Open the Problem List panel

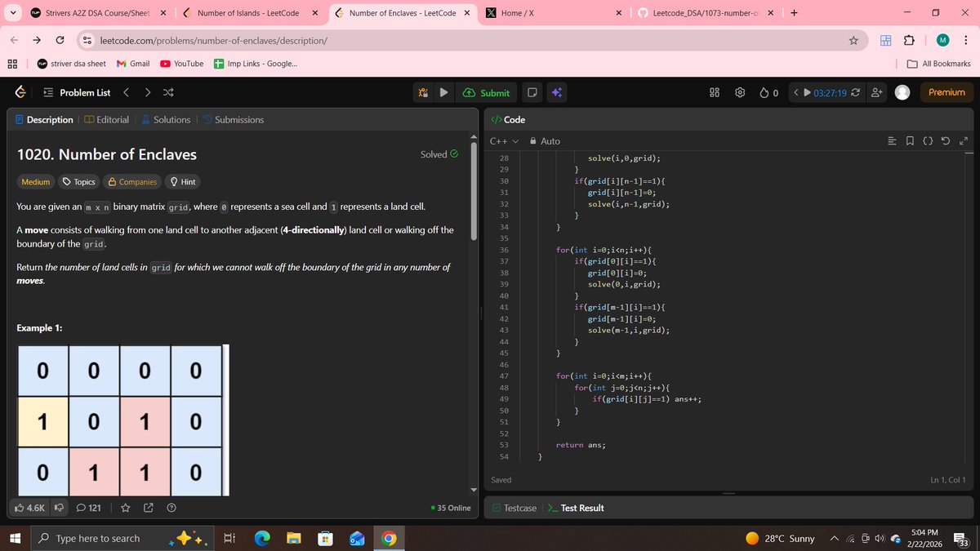coord(76,93)
